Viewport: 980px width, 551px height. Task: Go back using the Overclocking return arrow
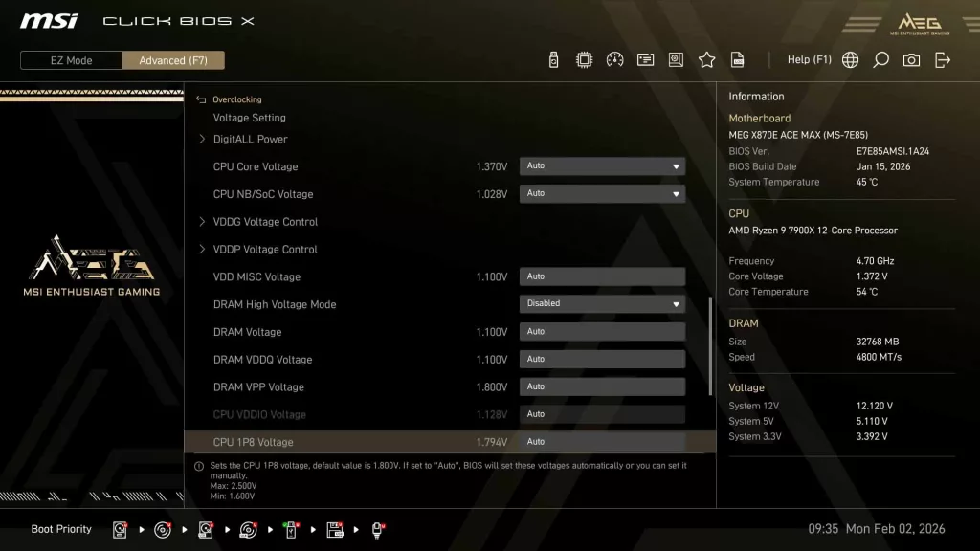201,99
